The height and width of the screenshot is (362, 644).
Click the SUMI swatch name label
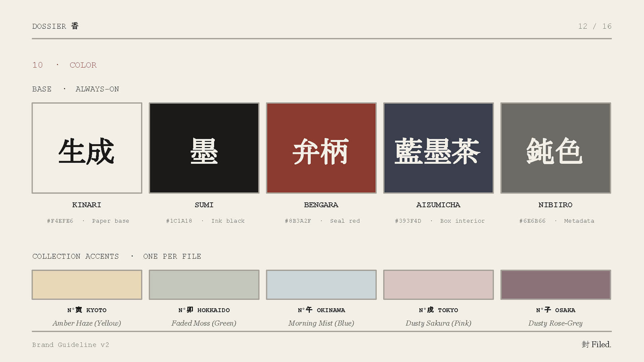(204, 205)
